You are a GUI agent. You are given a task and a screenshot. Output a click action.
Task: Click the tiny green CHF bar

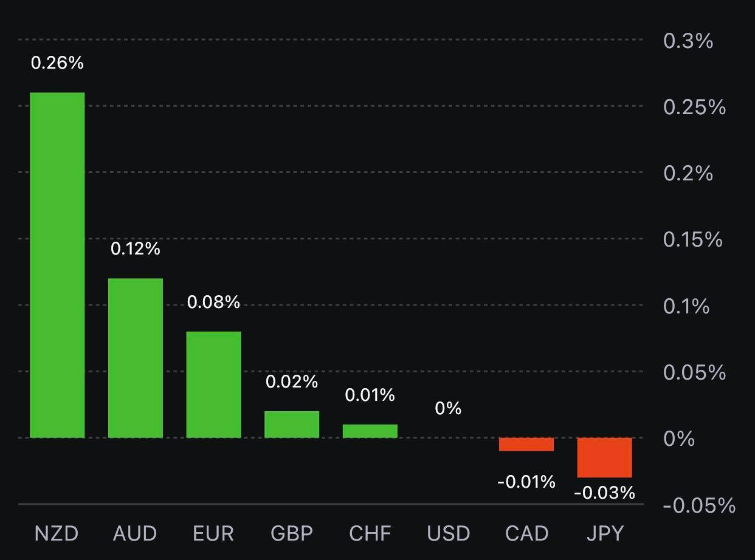(370, 431)
